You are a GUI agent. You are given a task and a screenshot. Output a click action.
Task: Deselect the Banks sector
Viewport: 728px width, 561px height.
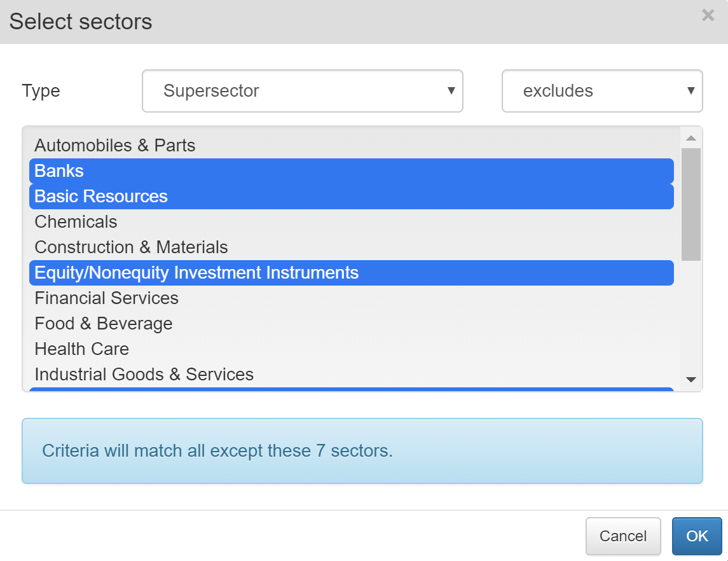coord(352,171)
